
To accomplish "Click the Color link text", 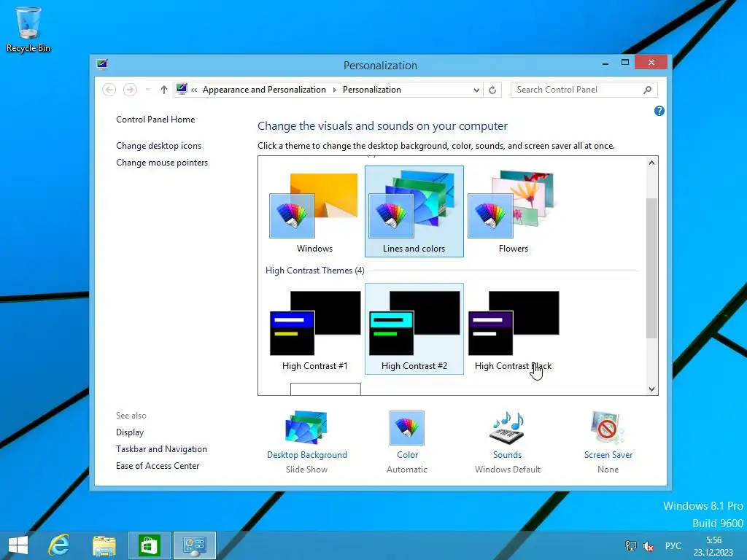I will coord(407,455).
